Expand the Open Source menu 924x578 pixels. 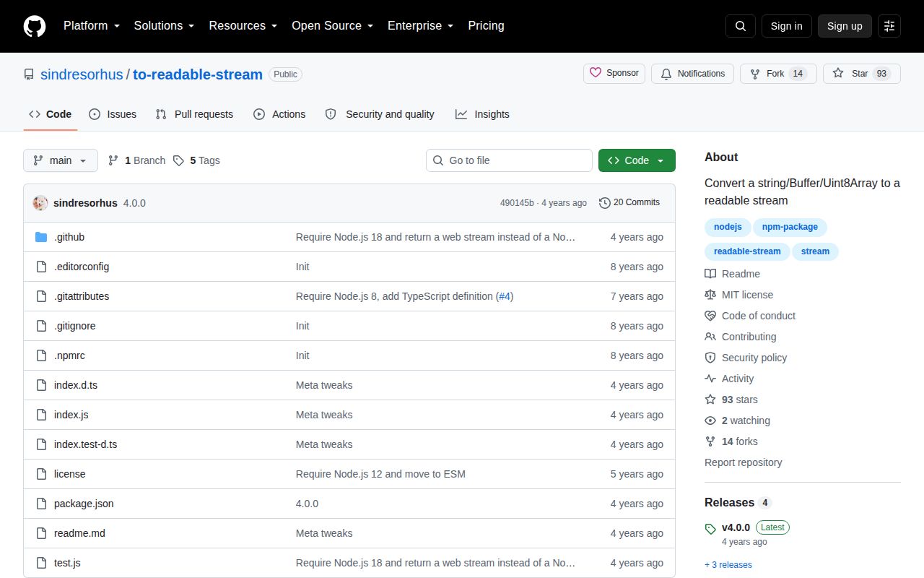(332, 26)
